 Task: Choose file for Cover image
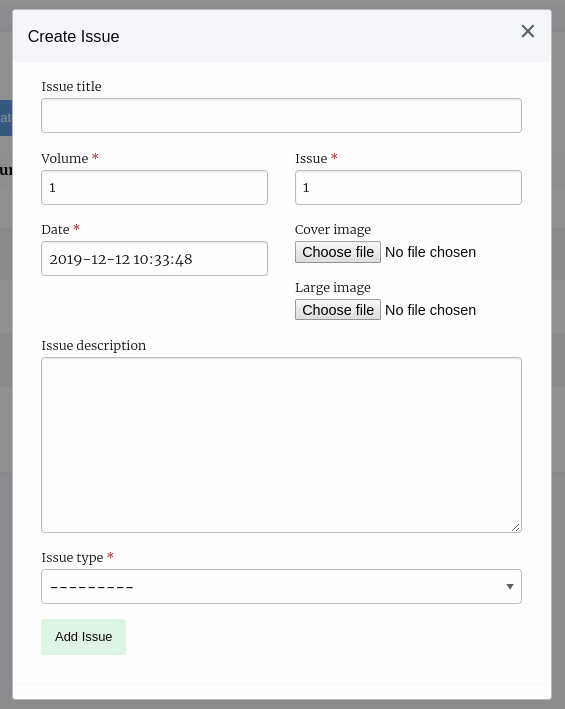coord(338,252)
